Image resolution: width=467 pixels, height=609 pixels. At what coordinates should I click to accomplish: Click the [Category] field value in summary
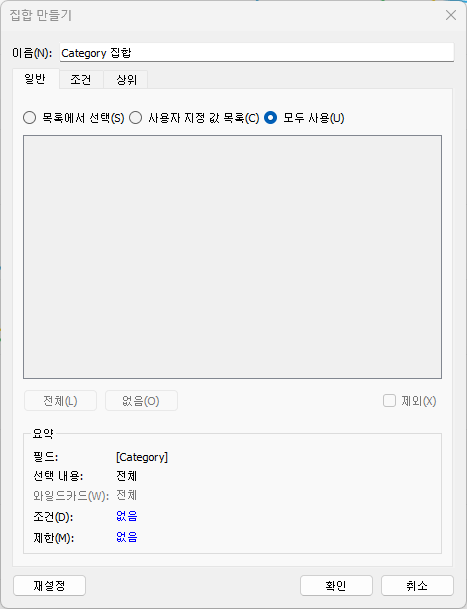tap(142, 457)
